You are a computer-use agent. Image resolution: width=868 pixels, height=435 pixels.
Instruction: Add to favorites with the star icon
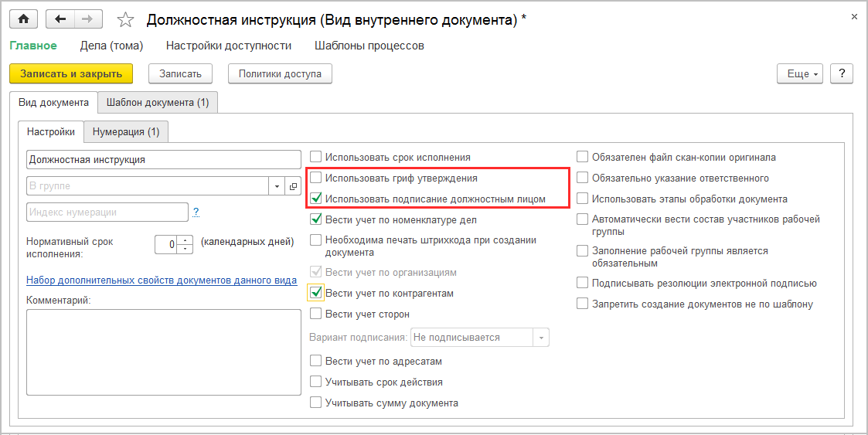(x=125, y=20)
